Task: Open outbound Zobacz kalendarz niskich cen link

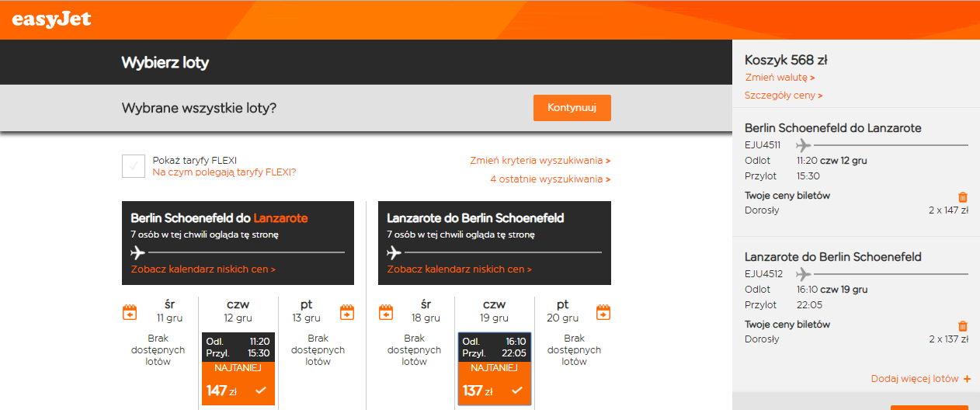Action: click(203, 269)
